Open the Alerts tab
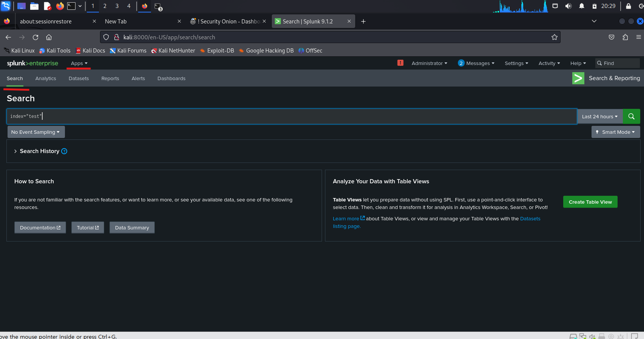 [x=138, y=78]
